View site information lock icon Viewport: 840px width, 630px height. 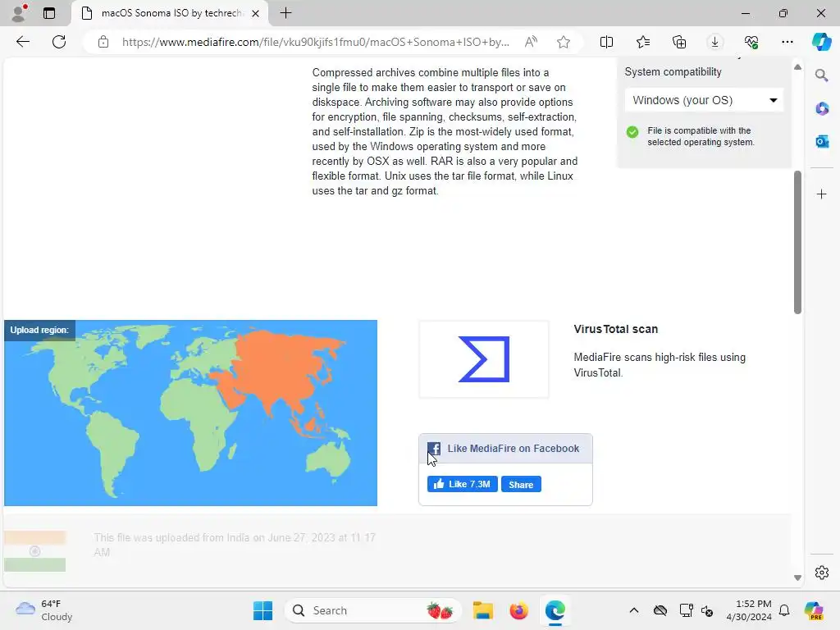click(103, 42)
